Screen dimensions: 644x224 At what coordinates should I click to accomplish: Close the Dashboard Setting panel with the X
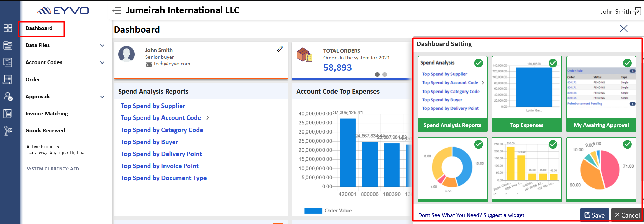pos(624,29)
